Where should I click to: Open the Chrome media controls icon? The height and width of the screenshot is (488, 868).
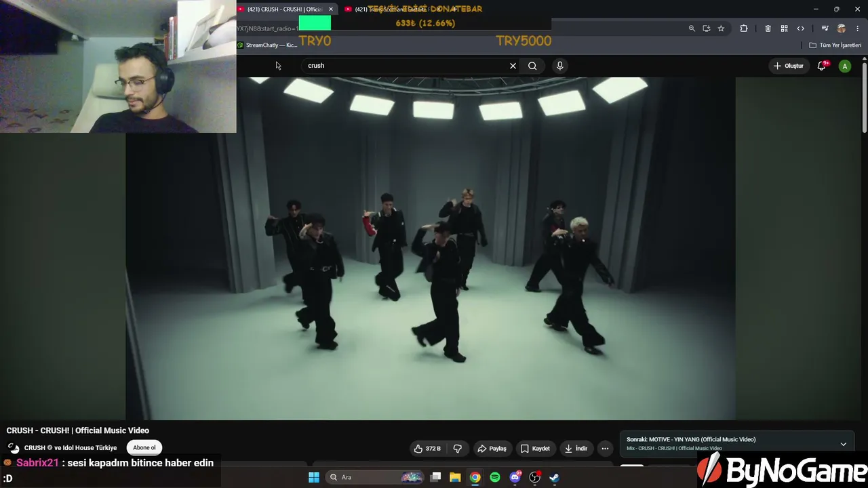825,28
